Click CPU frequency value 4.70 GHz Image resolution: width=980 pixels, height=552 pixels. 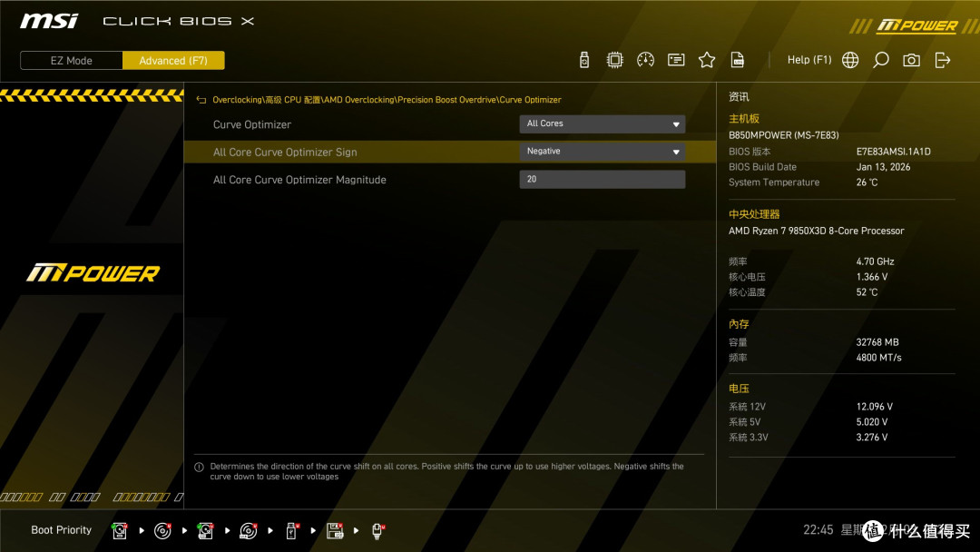click(875, 261)
